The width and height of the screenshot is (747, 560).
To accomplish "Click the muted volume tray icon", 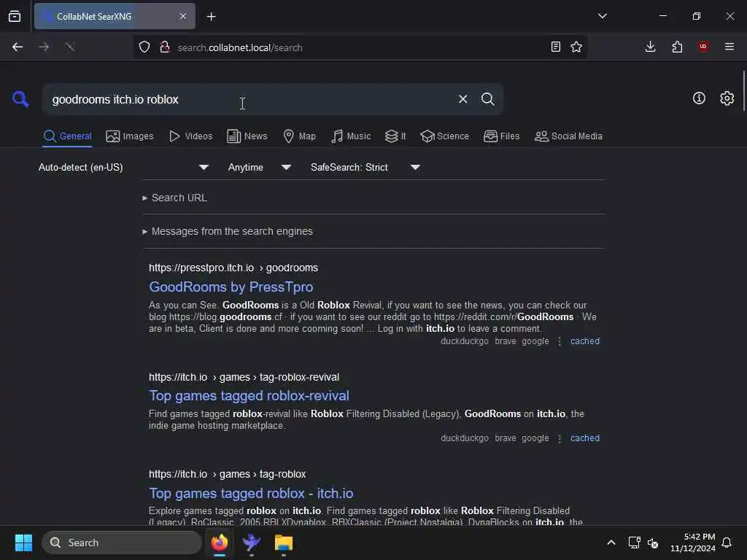I will point(653,542).
